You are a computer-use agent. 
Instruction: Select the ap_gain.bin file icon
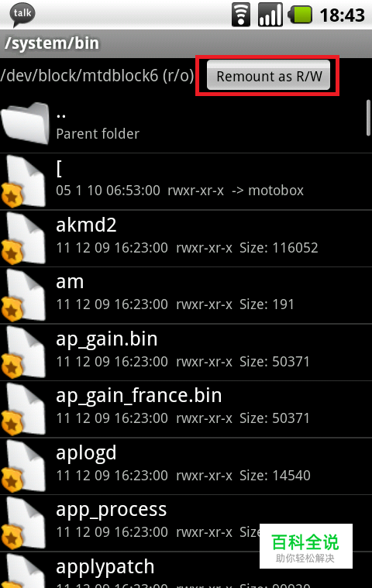[x=24, y=352]
